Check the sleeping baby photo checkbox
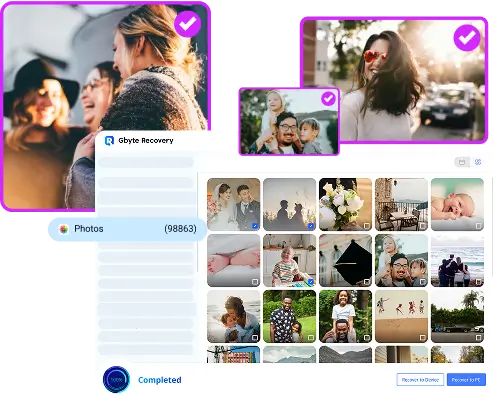Screen dimensions: 494x396 click(479, 226)
